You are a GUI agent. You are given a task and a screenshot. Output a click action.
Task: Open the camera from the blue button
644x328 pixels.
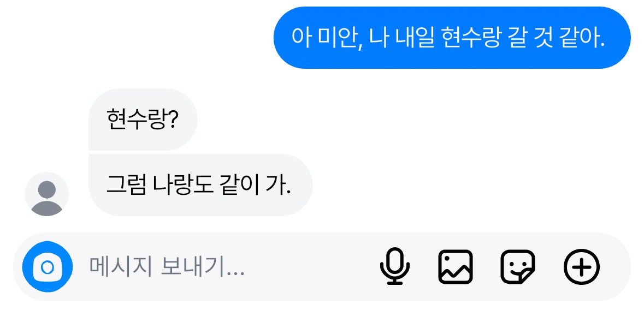pyautogui.click(x=47, y=267)
